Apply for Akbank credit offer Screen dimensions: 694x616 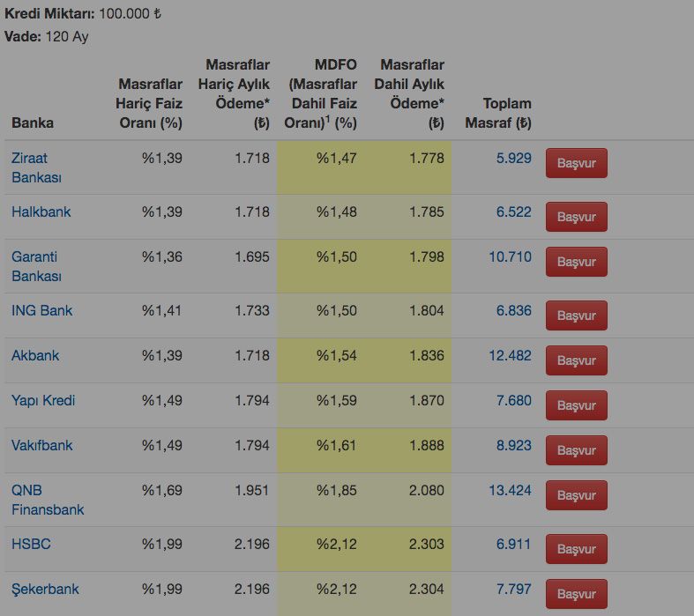point(576,360)
